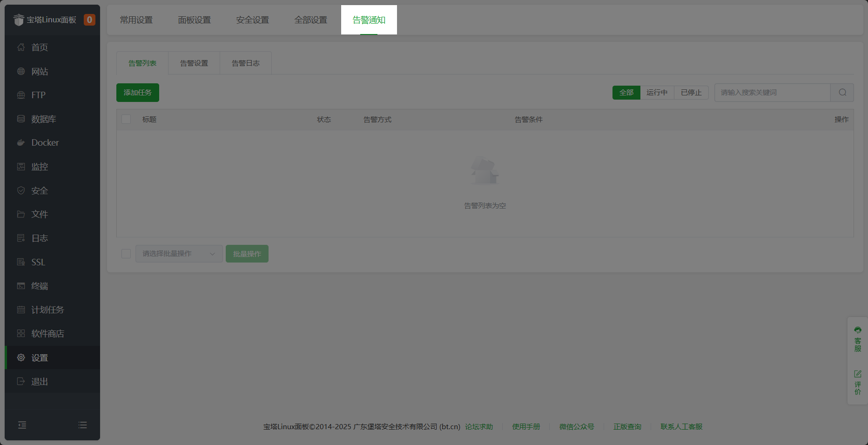Switch to the 告警日志 sub-tab
Viewport: 868px width, 445px height.
[245, 63]
